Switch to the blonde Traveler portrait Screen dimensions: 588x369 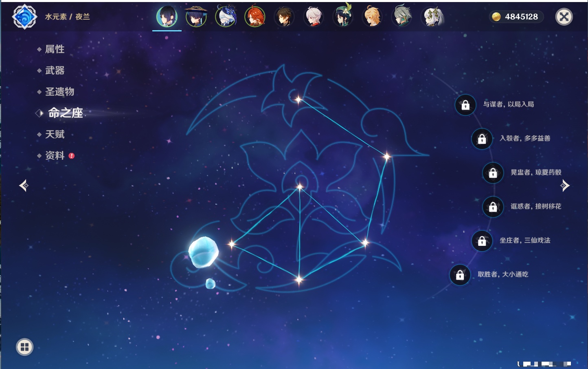(x=372, y=17)
